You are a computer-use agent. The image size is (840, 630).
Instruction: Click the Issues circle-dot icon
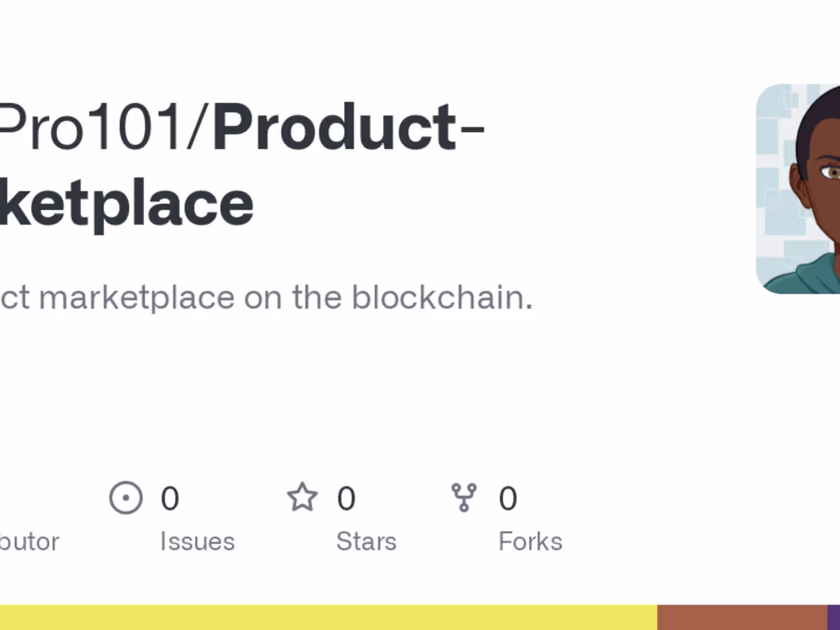(x=126, y=497)
